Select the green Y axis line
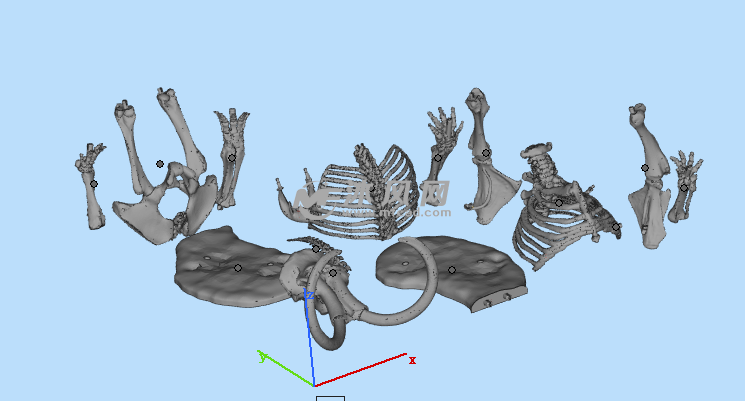This screenshot has height=401, width=745. pos(288,370)
